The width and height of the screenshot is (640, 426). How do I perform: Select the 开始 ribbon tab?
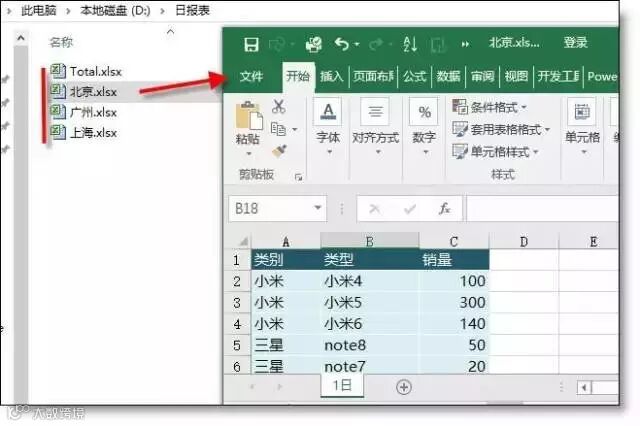[x=298, y=76]
